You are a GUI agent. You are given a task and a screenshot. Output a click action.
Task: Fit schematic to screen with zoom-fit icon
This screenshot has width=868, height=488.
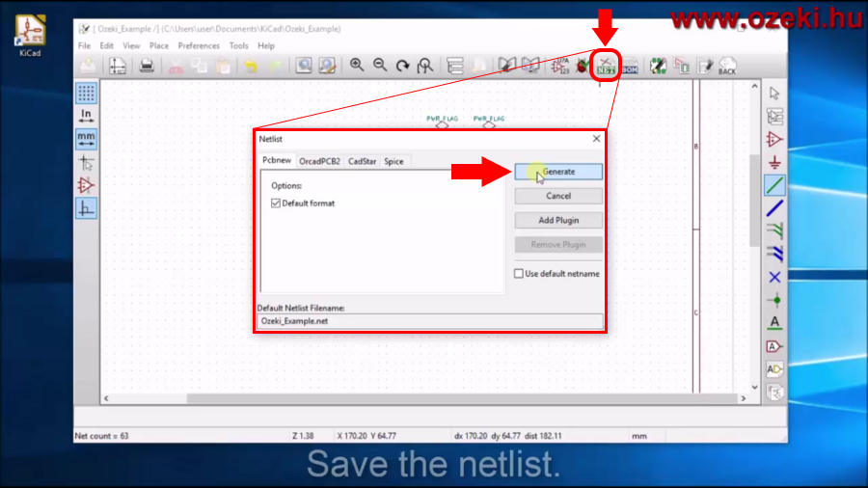(x=425, y=66)
